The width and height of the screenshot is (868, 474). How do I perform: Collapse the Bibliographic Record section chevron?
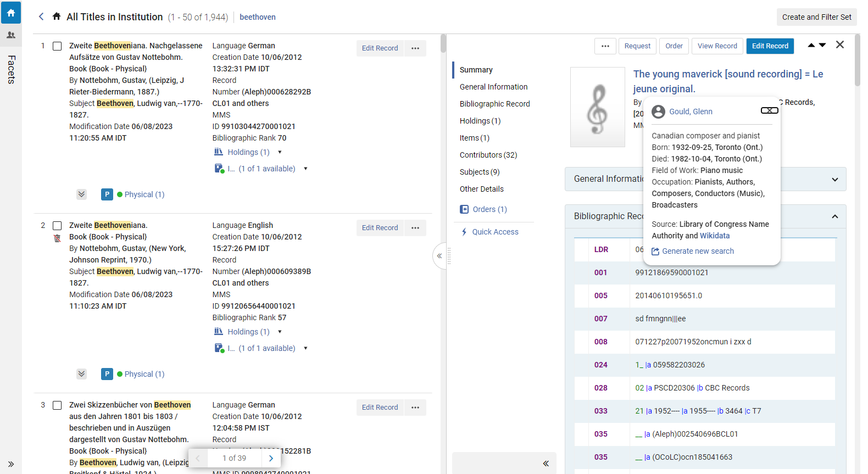(x=835, y=216)
